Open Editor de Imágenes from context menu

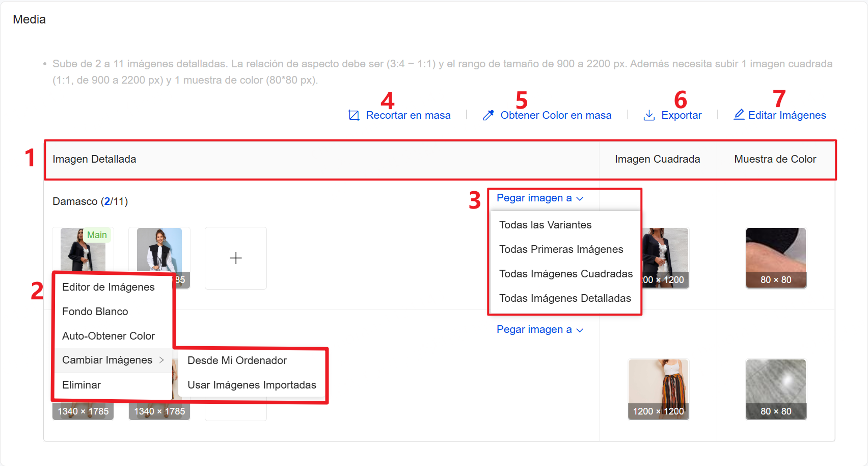108,287
